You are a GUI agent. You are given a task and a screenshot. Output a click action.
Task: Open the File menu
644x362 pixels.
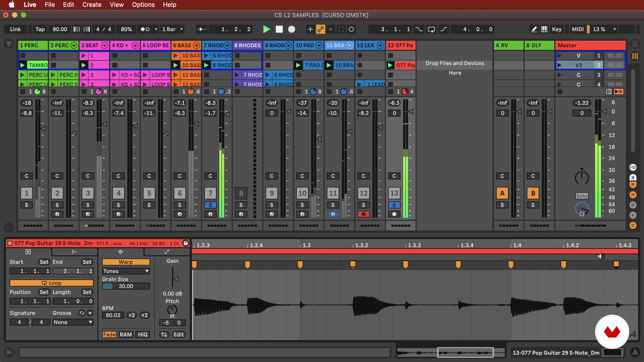(49, 5)
